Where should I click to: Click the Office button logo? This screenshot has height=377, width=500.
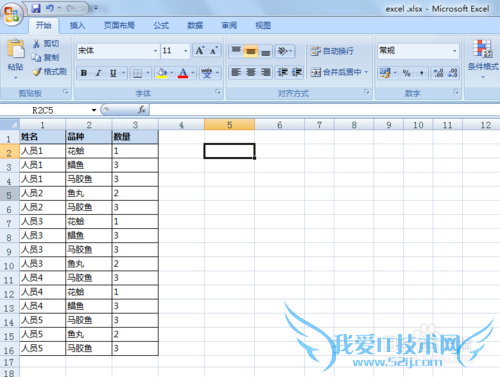click(x=11, y=14)
